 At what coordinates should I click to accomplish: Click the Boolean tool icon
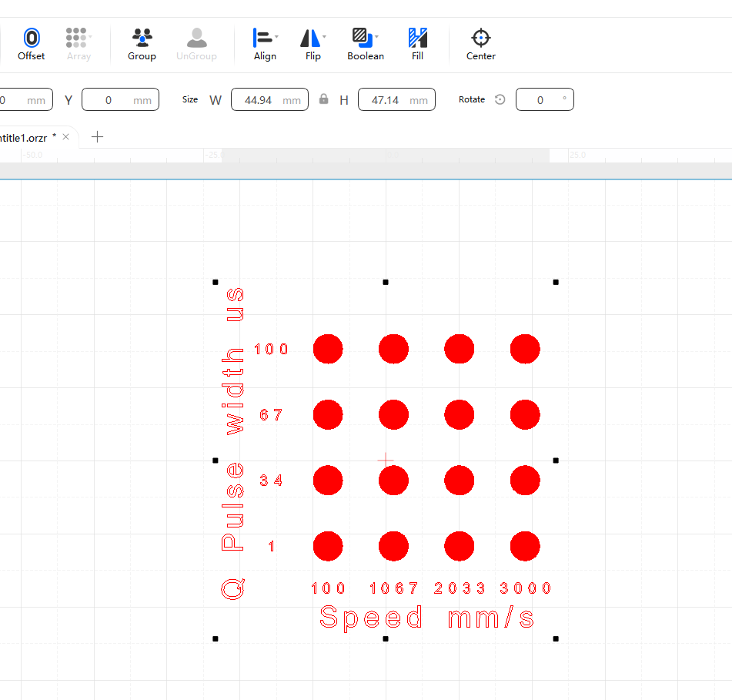(x=361, y=37)
